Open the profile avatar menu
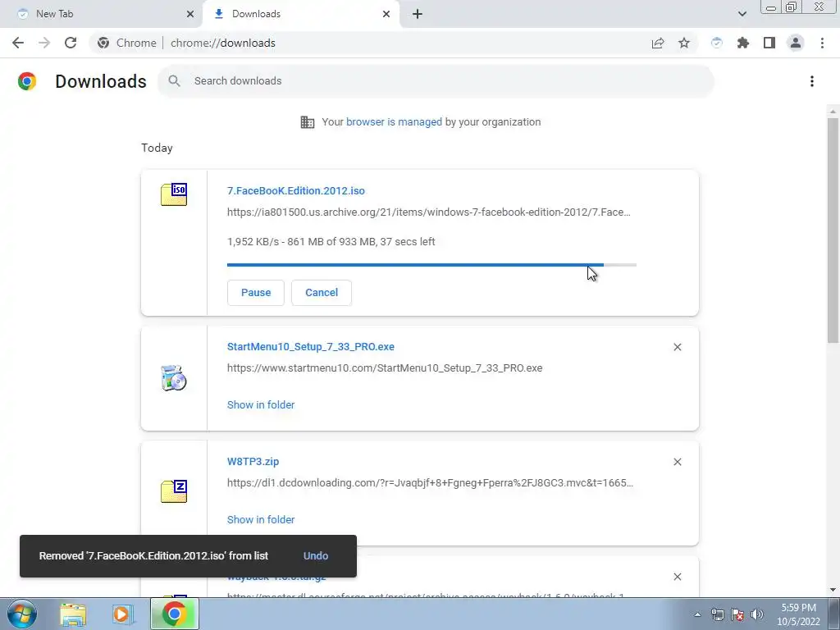The image size is (840, 630). 796,43
